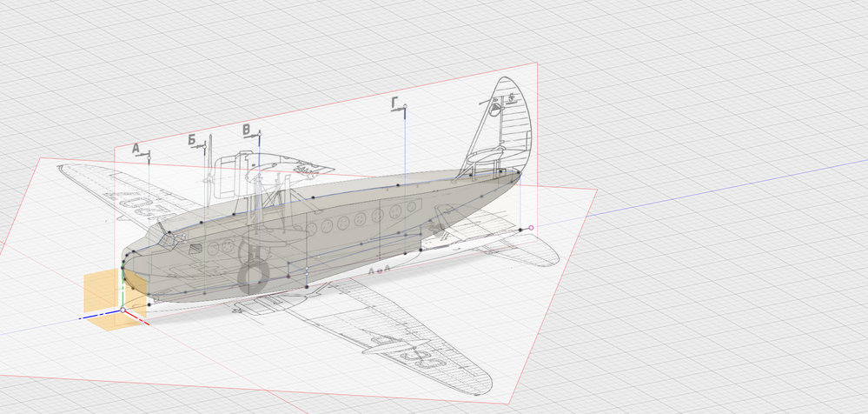
Task: Select the section label Г on the canvas
Action: [394, 103]
